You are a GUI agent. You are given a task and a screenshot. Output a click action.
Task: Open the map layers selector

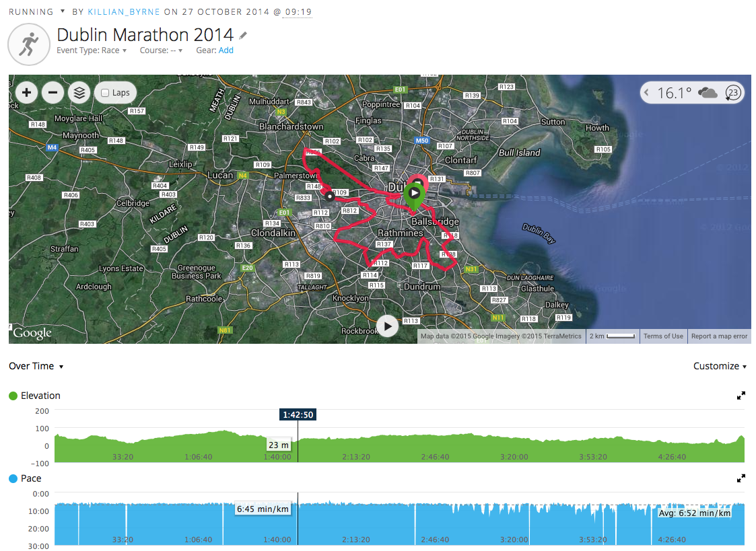[79, 93]
